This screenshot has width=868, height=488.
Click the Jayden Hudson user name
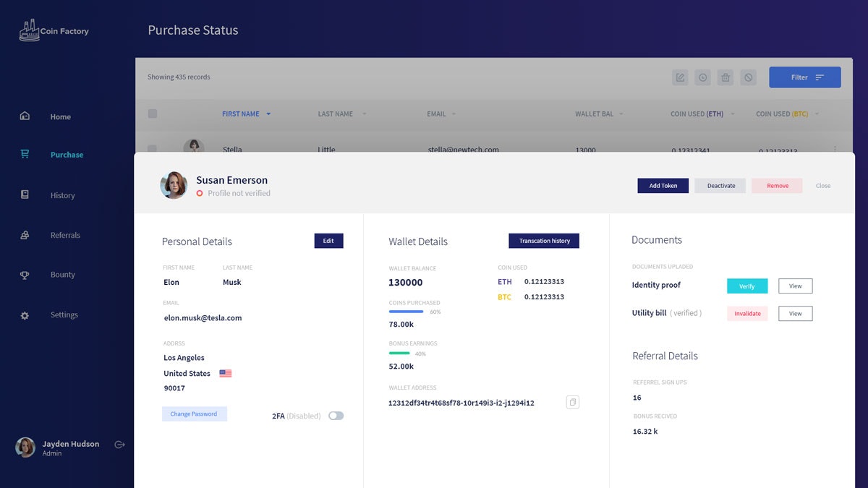coord(71,444)
